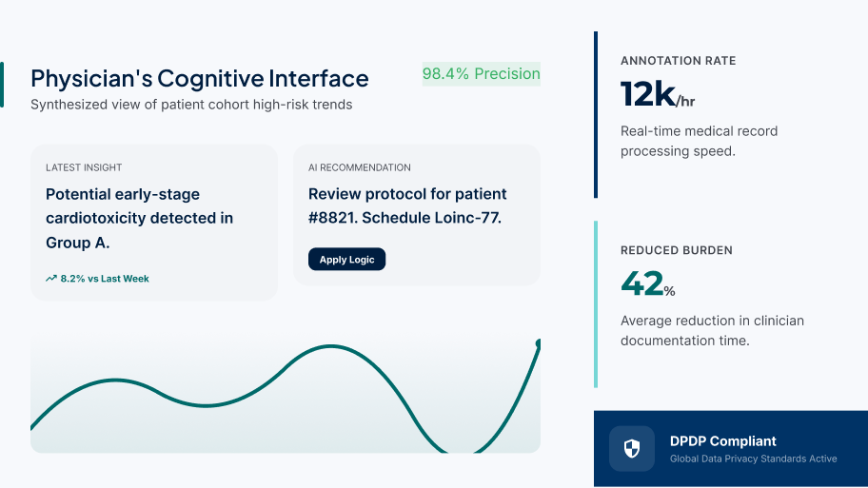Image resolution: width=868 pixels, height=488 pixels.
Task: Click the shield icon in DPDP banner
Action: 632,448
